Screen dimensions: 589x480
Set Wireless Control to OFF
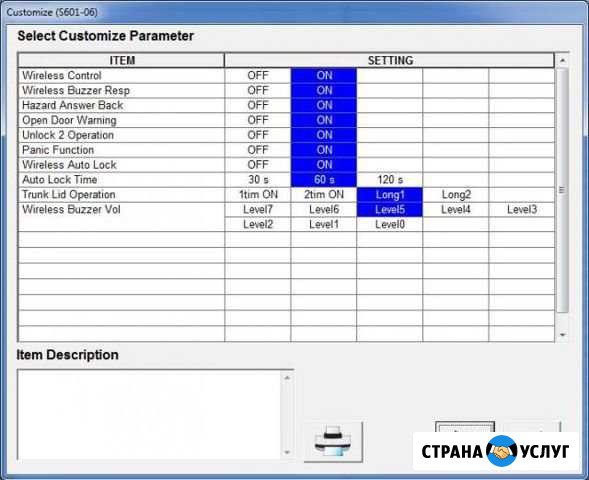(x=258, y=75)
